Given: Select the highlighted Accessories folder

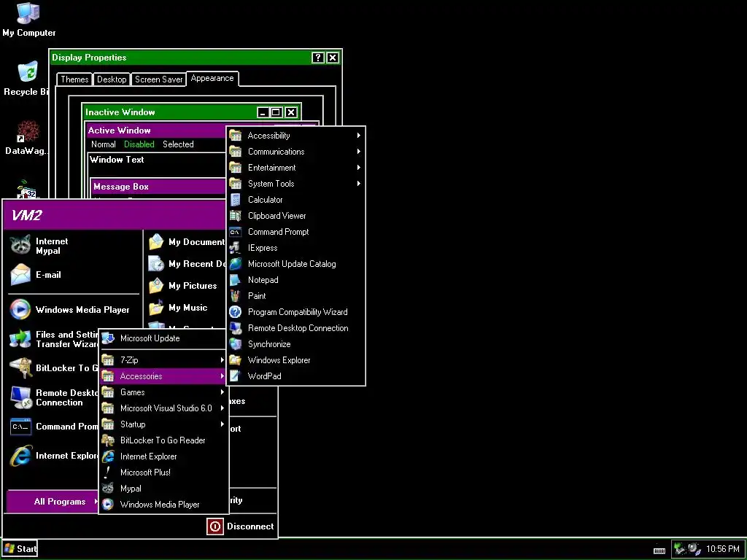Looking at the screenshot, I should coord(163,376).
